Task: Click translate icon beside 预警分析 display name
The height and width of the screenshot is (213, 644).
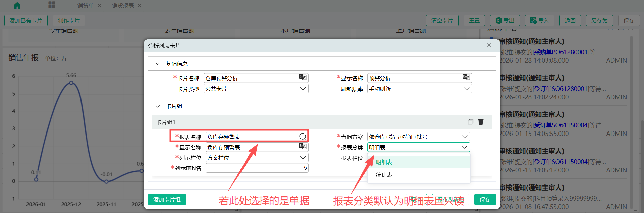Action: point(466,77)
